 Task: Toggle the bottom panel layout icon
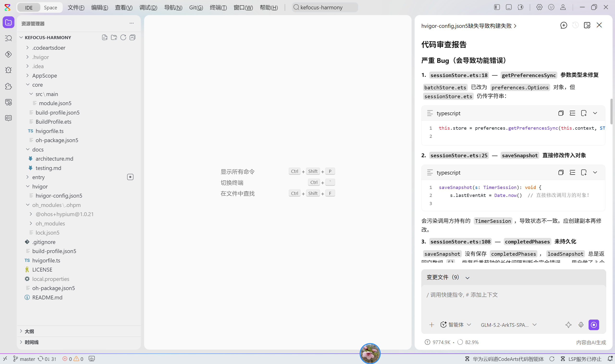(509, 7)
